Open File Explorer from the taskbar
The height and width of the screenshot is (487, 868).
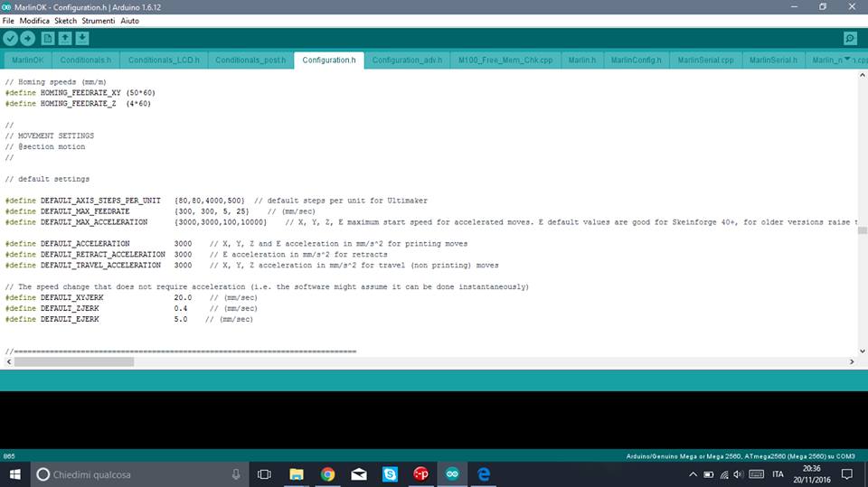click(297, 474)
